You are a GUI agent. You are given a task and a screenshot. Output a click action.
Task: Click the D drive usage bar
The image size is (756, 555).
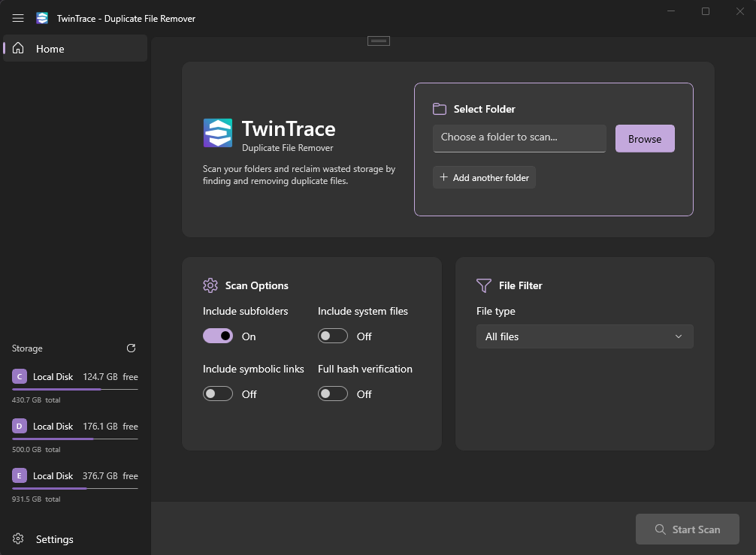pos(74,439)
